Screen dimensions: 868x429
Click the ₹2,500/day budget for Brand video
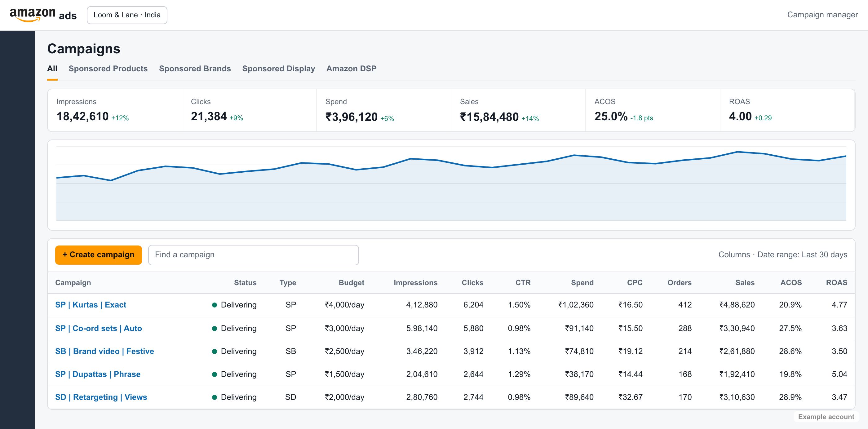pyautogui.click(x=344, y=351)
